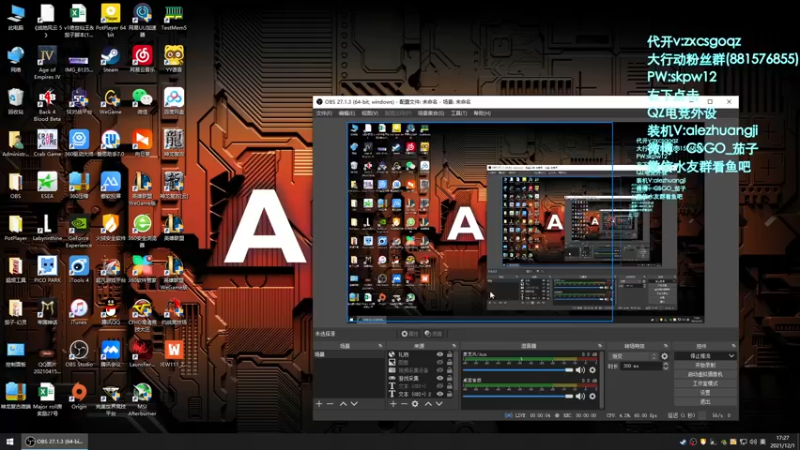Add a source with plus in 来源 panel
This screenshot has height=450, width=800.
click(x=393, y=404)
